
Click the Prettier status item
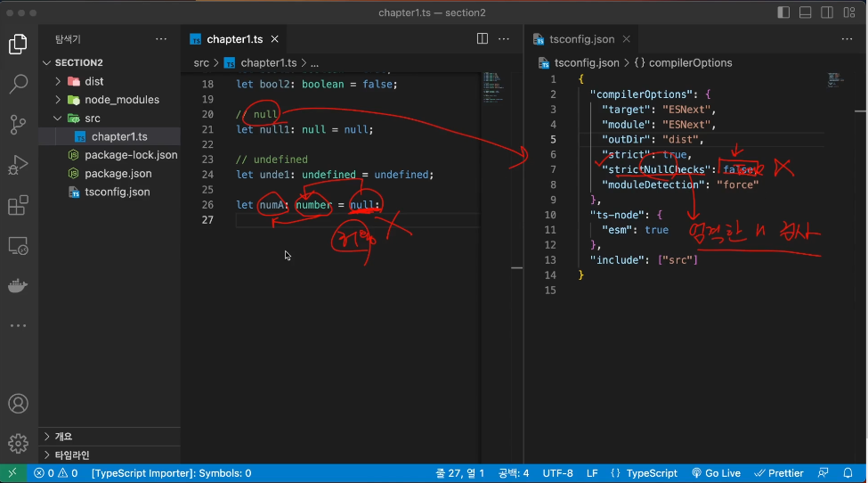(x=779, y=473)
